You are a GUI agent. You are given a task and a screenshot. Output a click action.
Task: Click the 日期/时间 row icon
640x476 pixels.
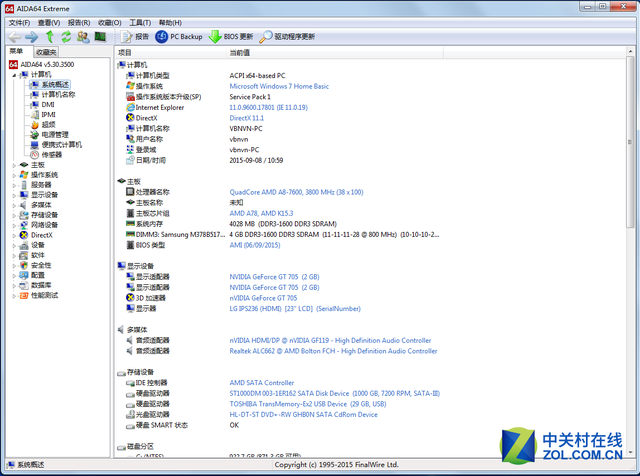coord(130,160)
